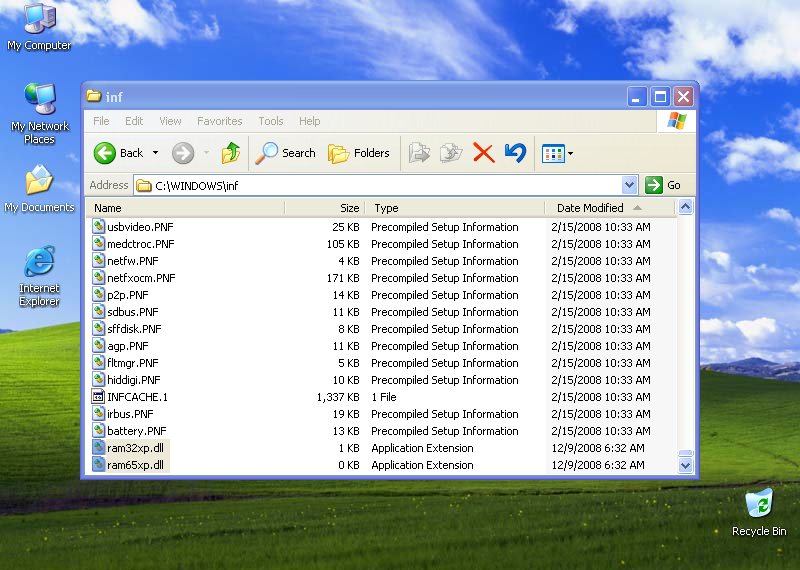Open the Search pane
Image resolution: width=800 pixels, height=570 pixels.
285,153
